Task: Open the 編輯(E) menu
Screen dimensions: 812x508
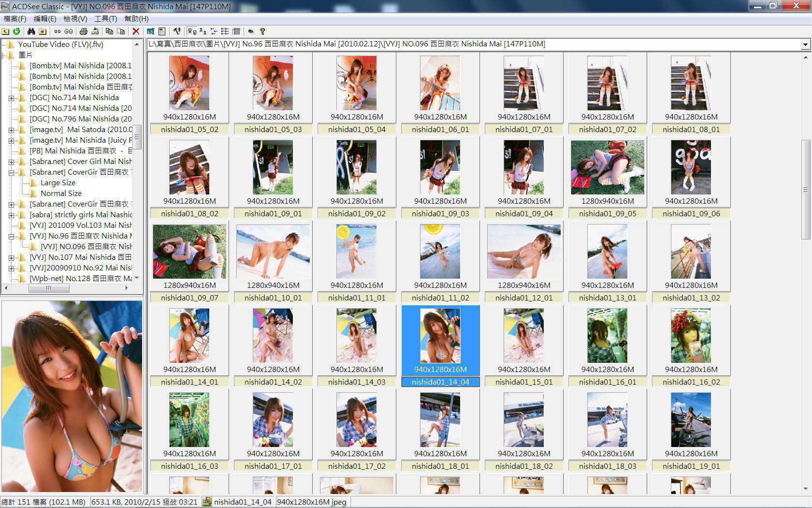Action: [45, 19]
